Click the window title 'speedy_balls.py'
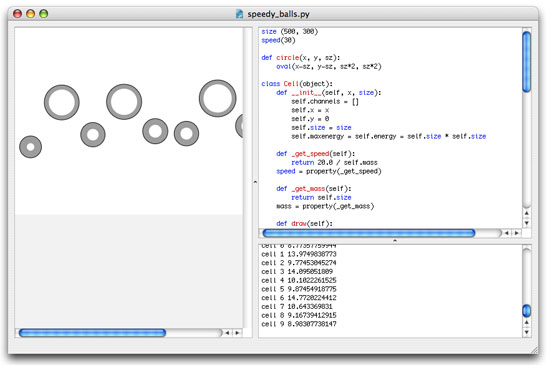 (279, 14)
